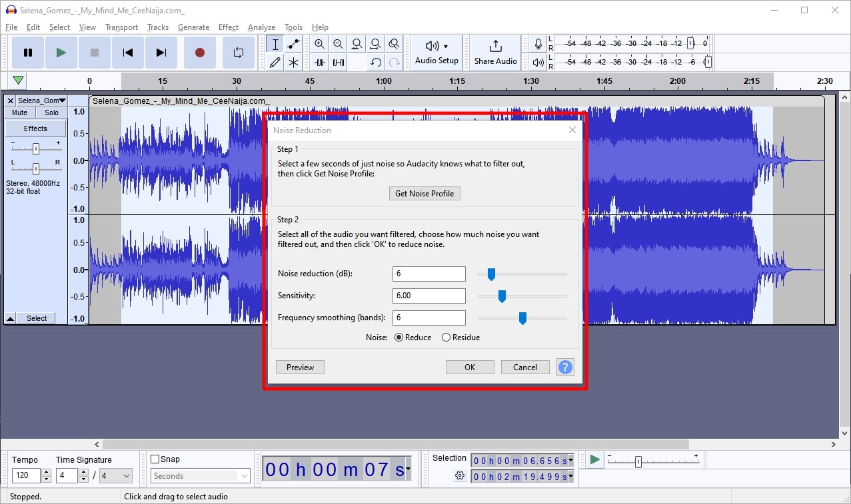Adjust the track pan slider
This screenshot has width=851, height=504.
36,168
